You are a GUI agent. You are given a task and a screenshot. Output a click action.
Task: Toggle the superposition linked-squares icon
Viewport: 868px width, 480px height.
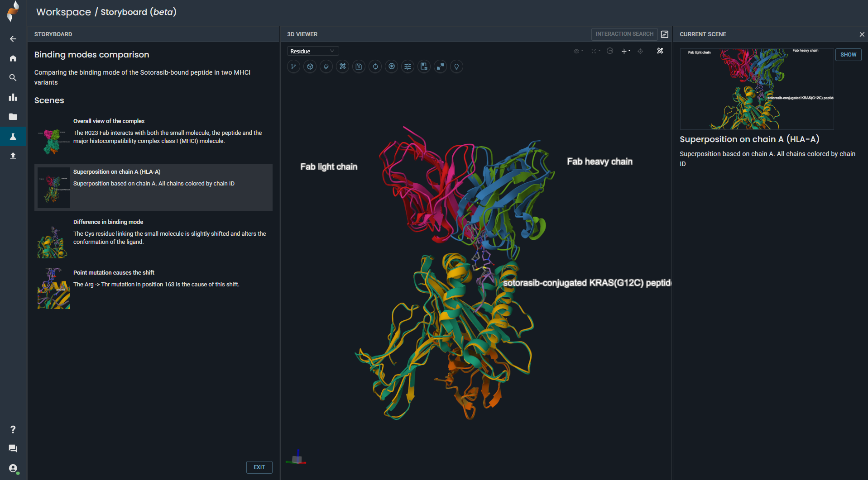click(440, 67)
